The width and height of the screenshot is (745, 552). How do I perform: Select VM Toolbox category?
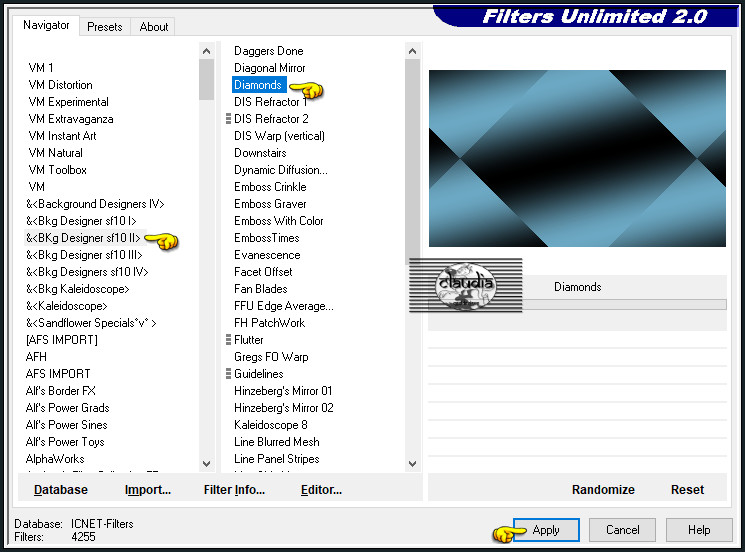click(57, 170)
